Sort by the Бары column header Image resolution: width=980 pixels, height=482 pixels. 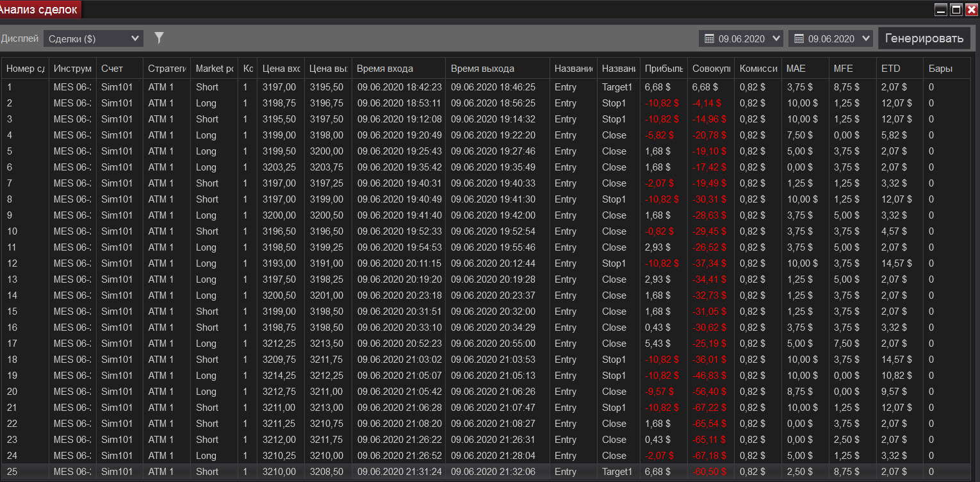coord(947,69)
